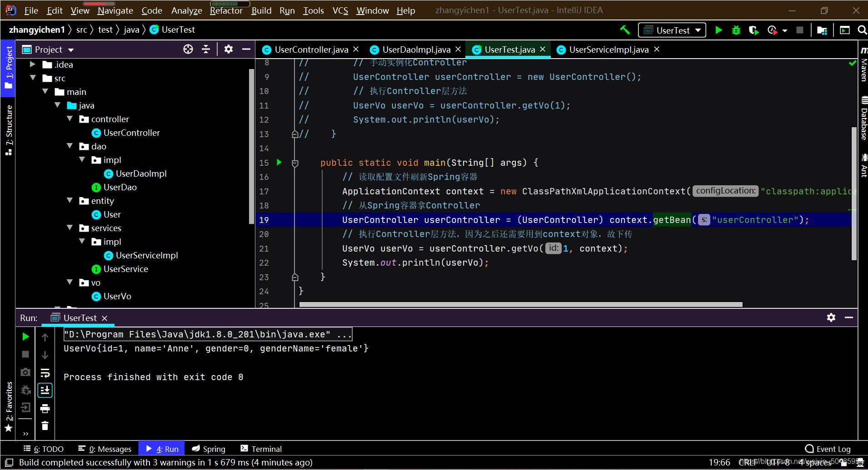This screenshot has width=868, height=470.
Task: Switch to UserServiceImpl.java tab
Action: coord(609,49)
